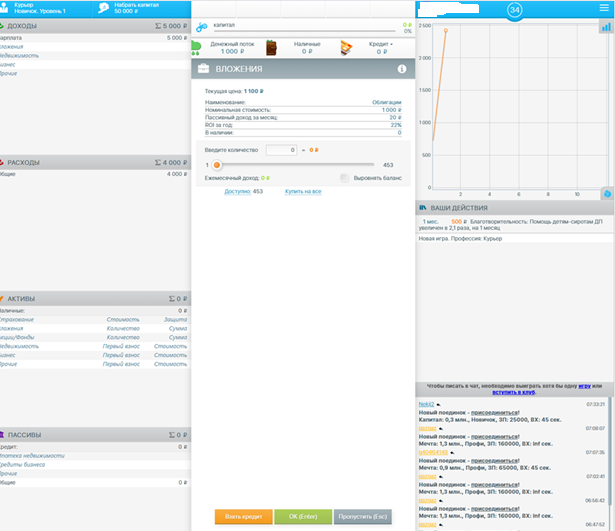This screenshot has height=531, width=615.
Task: Click the Благотворительность action log entry
Action: (x=515, y=224)
